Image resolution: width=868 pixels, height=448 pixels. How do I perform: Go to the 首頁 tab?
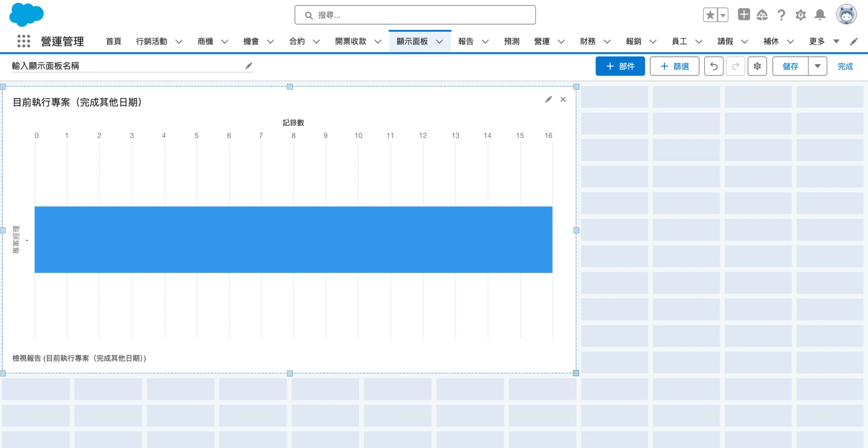pyautogui.click(x=113, y=41)
